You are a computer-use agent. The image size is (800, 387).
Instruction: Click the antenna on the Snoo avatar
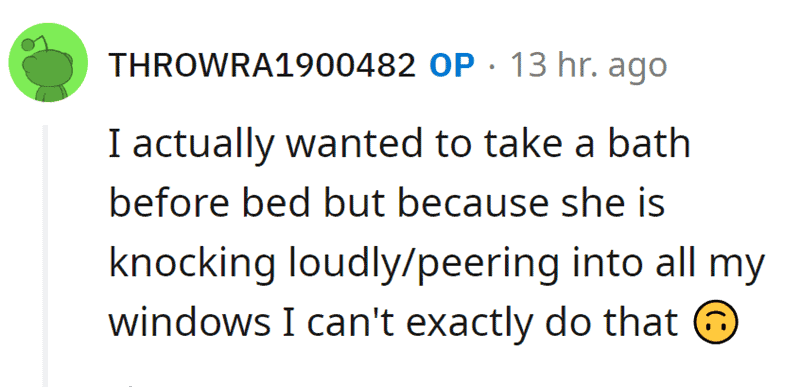click(x=37, y=42)
